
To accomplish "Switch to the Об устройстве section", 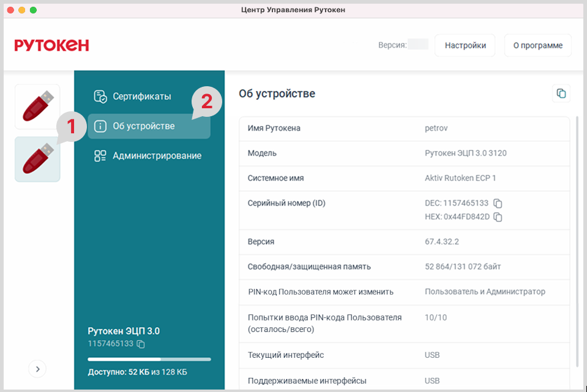I will click(x=143, y=126).
